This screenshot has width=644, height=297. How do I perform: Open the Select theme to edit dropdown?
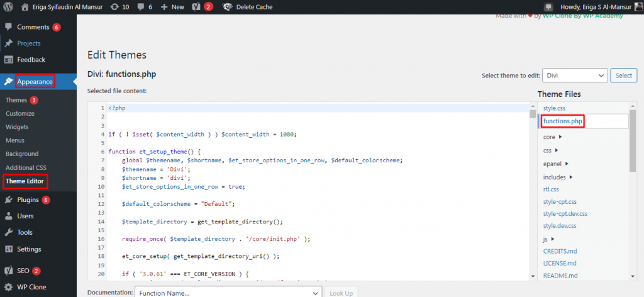coord(575,76)
